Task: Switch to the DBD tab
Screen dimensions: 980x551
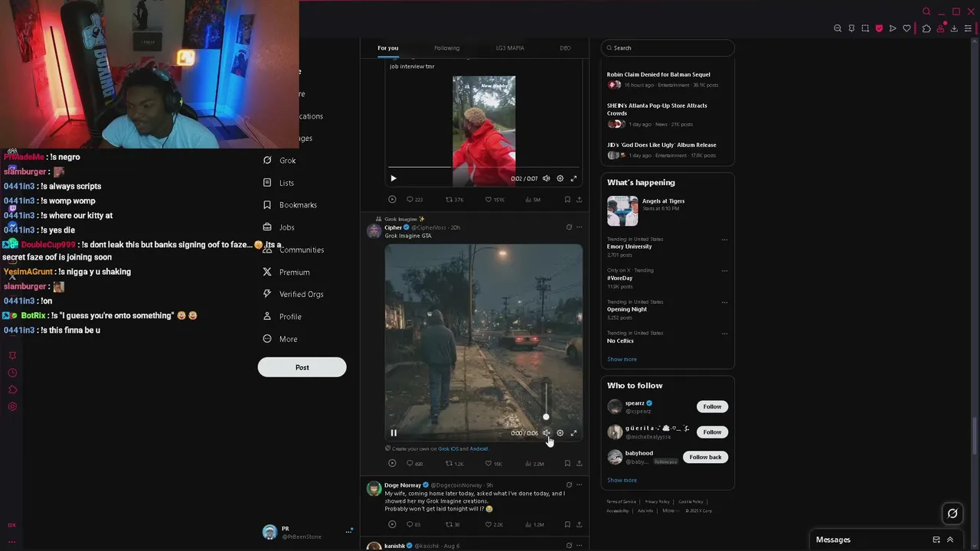Action: 565,48
